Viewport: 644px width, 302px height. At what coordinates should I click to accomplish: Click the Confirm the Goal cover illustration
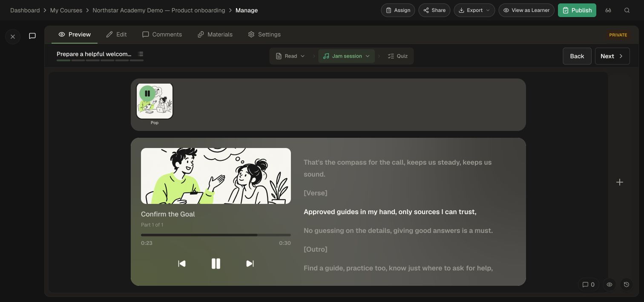tap(216, 176)
